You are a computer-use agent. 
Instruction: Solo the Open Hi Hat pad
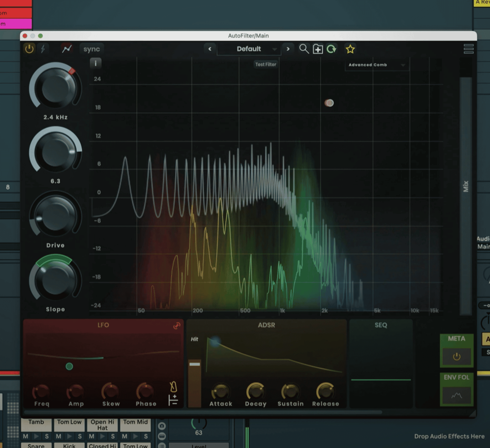pyautogui.click(x=113, y=436)
